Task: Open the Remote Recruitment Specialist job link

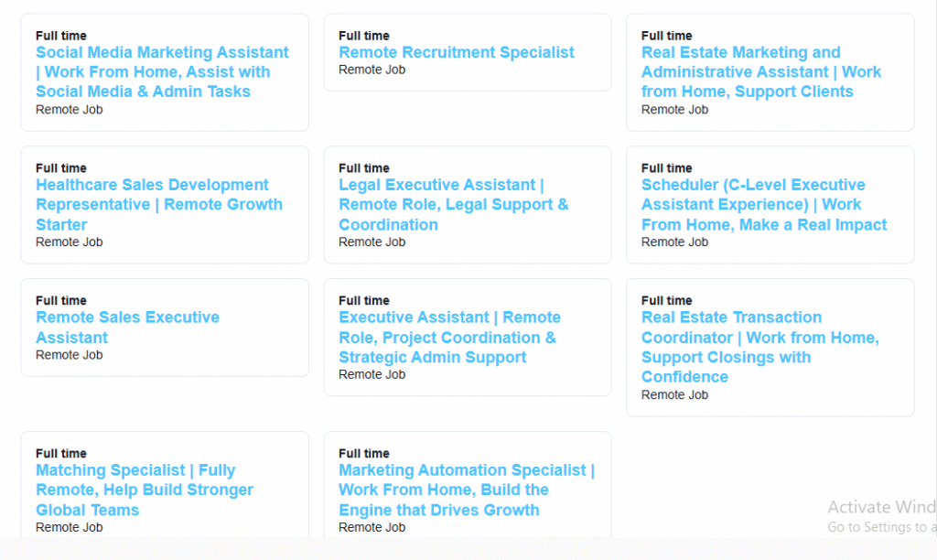Action: click(x=456, y=53)
